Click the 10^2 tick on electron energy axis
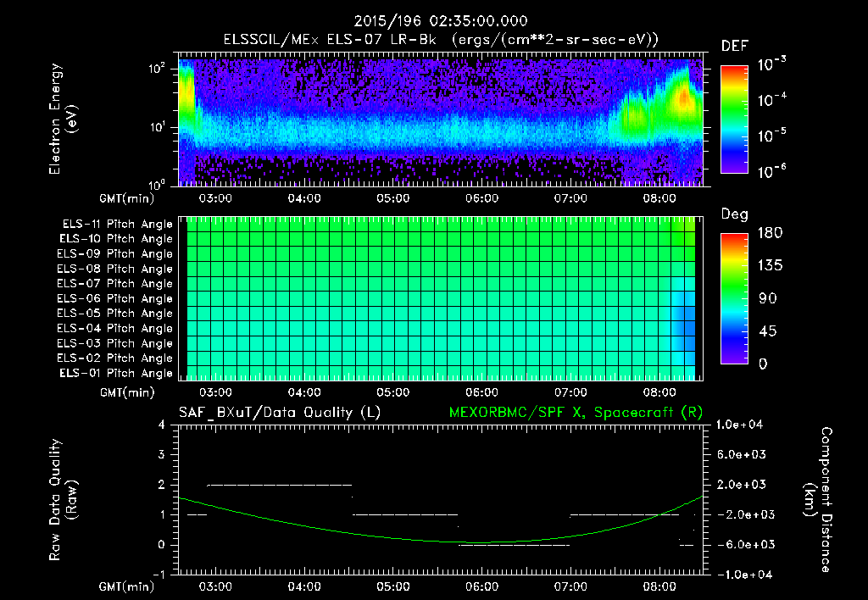The height and width of the screenshot is (600, 868). (157, 69)
